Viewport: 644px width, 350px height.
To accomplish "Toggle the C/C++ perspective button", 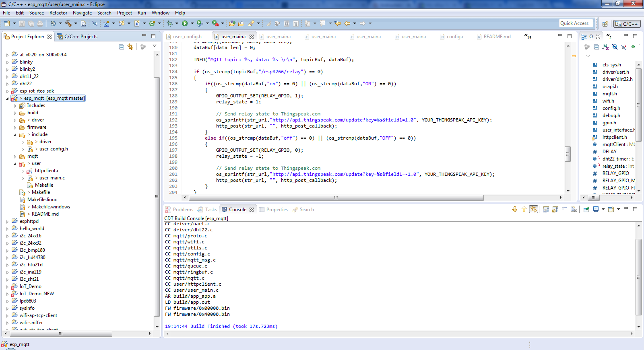I will 627,24.
